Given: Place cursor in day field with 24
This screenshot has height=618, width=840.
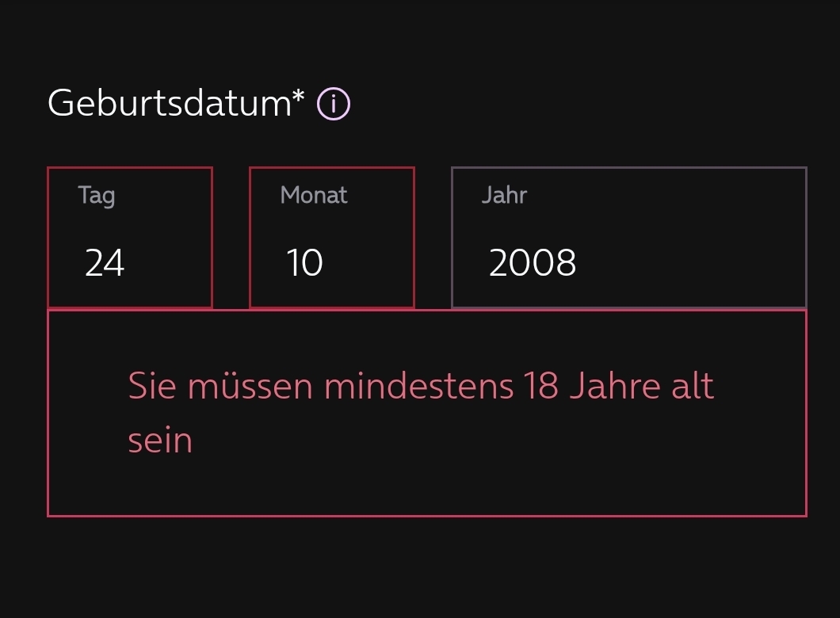Looking at the screenshot, I should tap(130, 237).
